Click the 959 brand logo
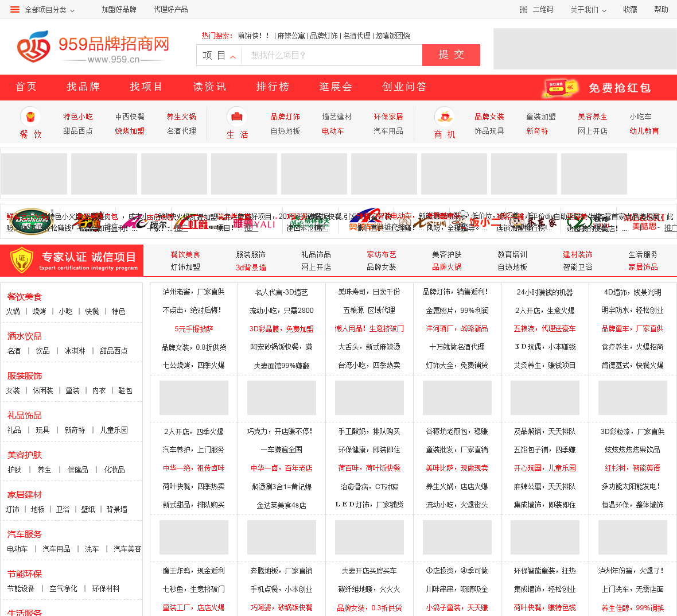Image resolution: width=677 pixels, height=616 pixels. [x=93, y=47]
